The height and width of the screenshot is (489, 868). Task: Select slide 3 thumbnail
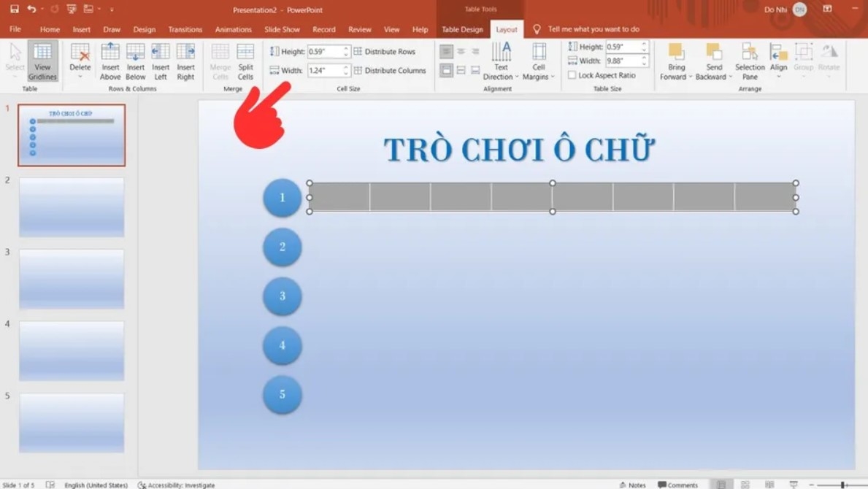72,280
